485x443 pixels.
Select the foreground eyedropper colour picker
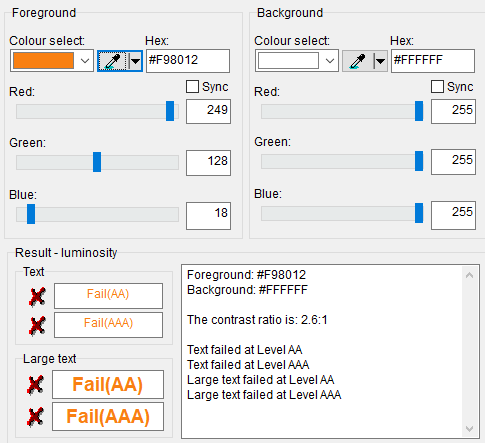tap(113, 61)
